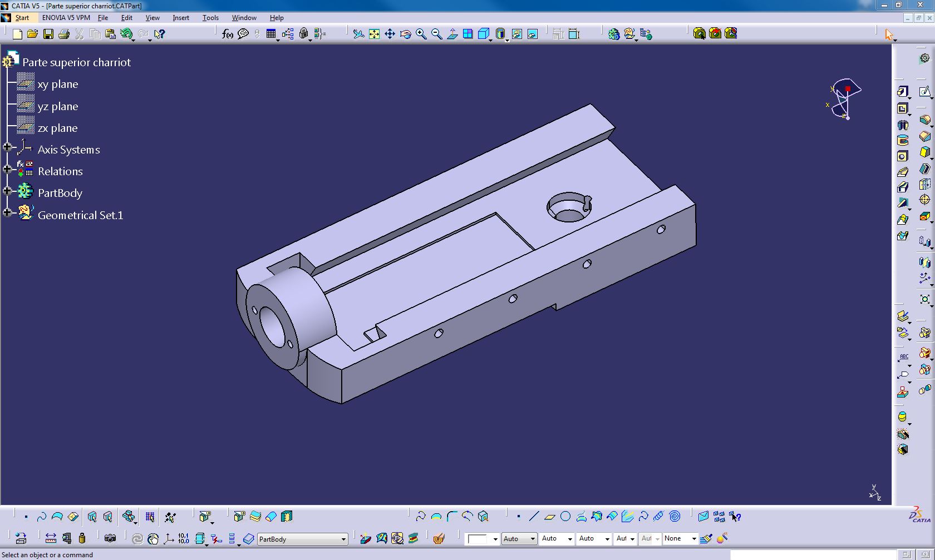Toggle the Swap Visible Space icon
935x560 pixels.
coord(533,34)
